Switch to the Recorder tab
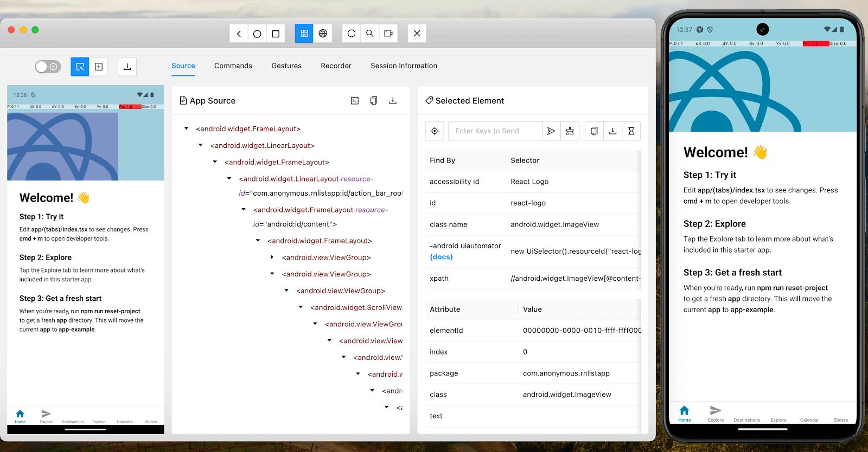The height and width of the screenshot is (452, 868). point(336,66)
